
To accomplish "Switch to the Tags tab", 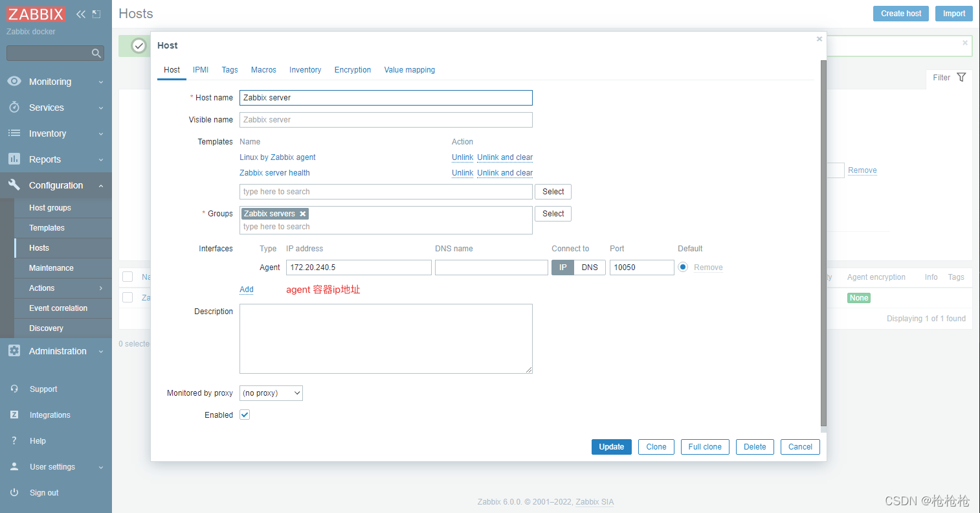I will [230, 70].
